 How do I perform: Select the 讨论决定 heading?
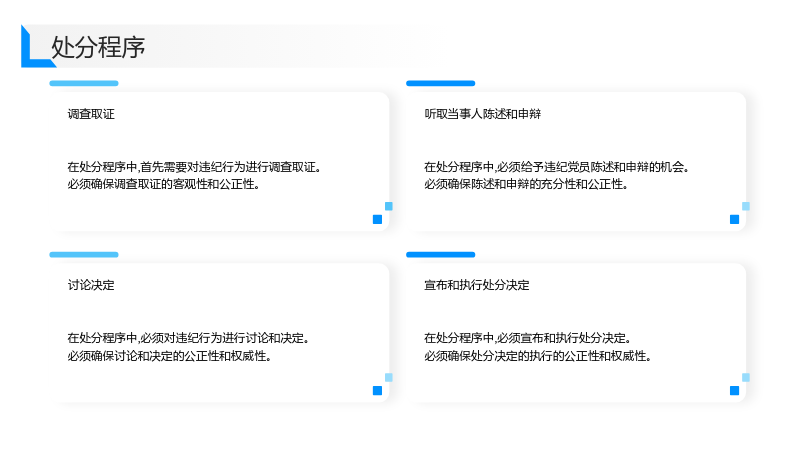coord(91,285)
